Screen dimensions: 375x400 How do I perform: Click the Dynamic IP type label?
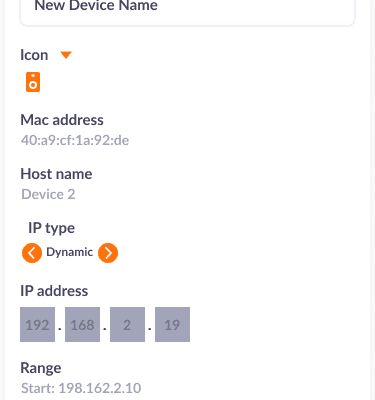tap(69, 252)
